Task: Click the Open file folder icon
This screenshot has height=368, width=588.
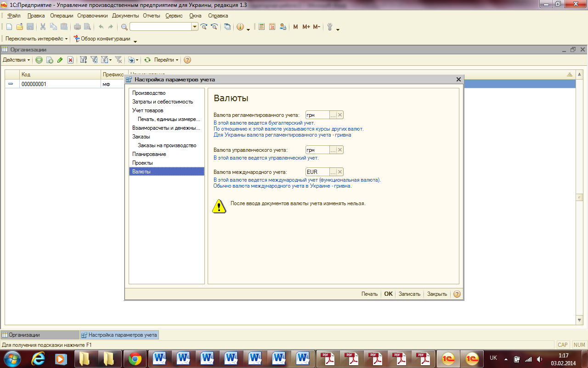Action: click(x=19, y=27)
